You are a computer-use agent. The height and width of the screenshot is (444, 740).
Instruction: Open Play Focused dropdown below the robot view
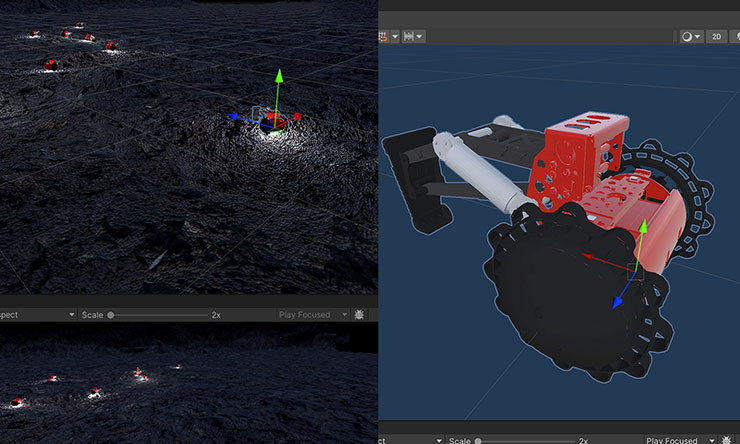[691, 439]
